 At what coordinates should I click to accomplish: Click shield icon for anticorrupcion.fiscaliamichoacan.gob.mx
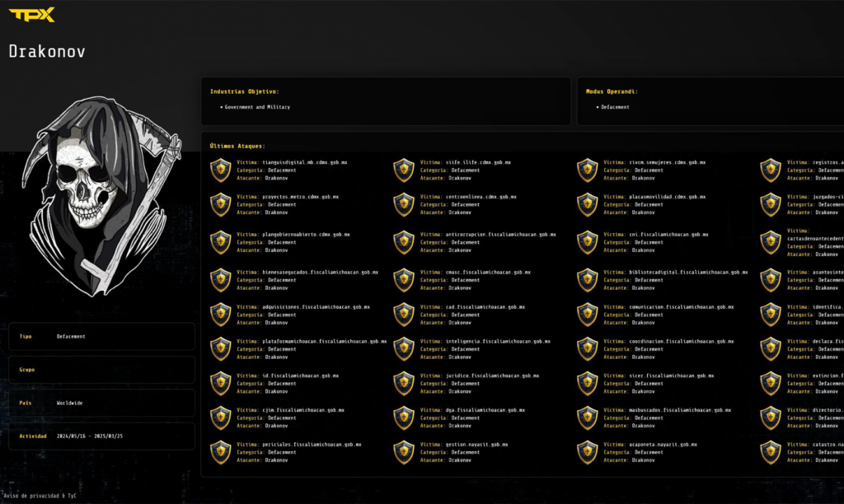[x=404, y=242]
